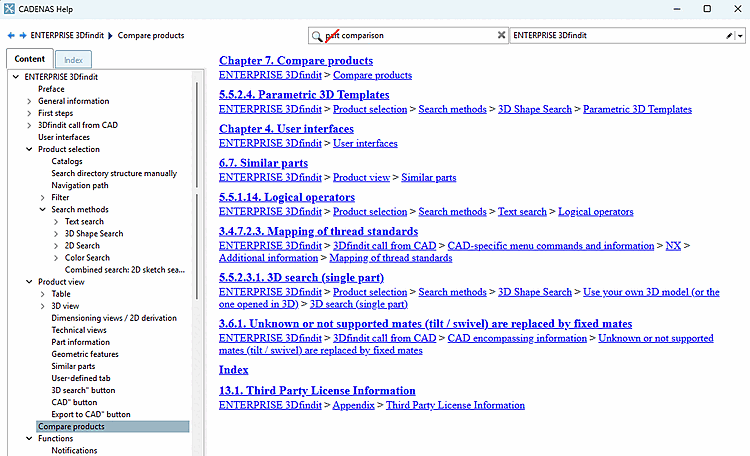The height and width of the screenshot is (456, 750).
Task: Expand the Color Search tree node
Action: point(56,257)
